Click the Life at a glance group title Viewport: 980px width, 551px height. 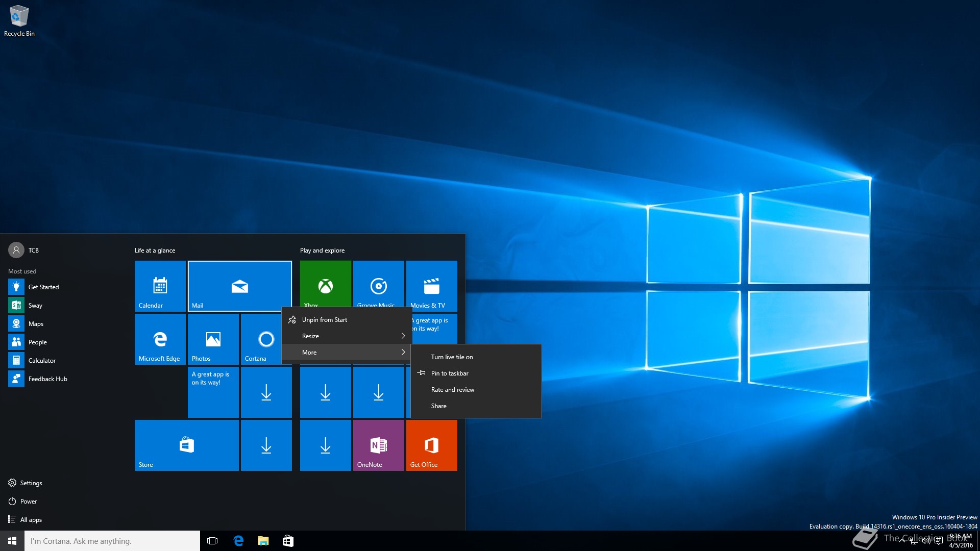[155, 251]
